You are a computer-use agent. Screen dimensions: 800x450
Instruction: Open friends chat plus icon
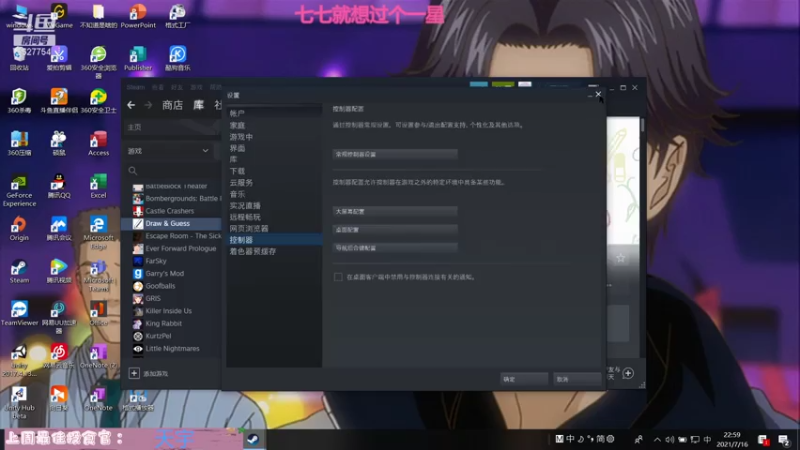(628, 373)
